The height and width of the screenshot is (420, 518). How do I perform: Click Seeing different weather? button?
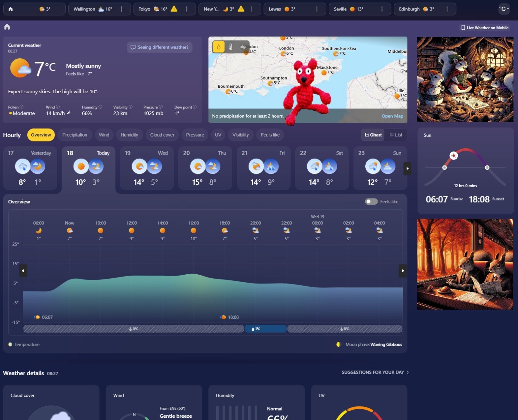click(159, 47)
